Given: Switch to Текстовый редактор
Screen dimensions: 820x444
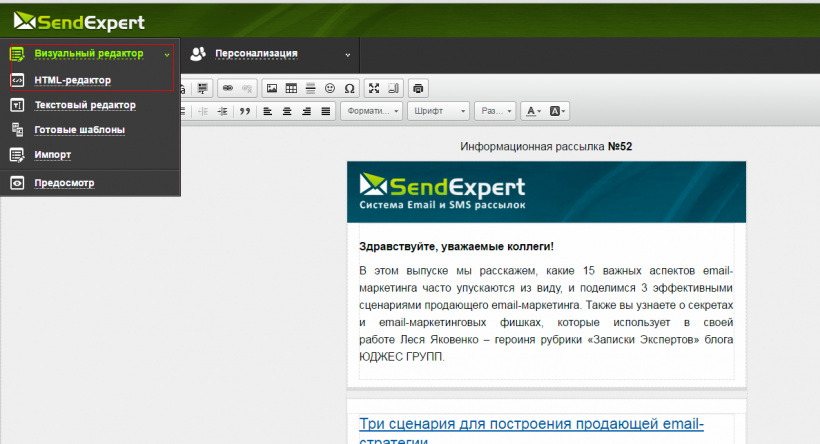Looking at the screenshot, I should pos(85,105).
